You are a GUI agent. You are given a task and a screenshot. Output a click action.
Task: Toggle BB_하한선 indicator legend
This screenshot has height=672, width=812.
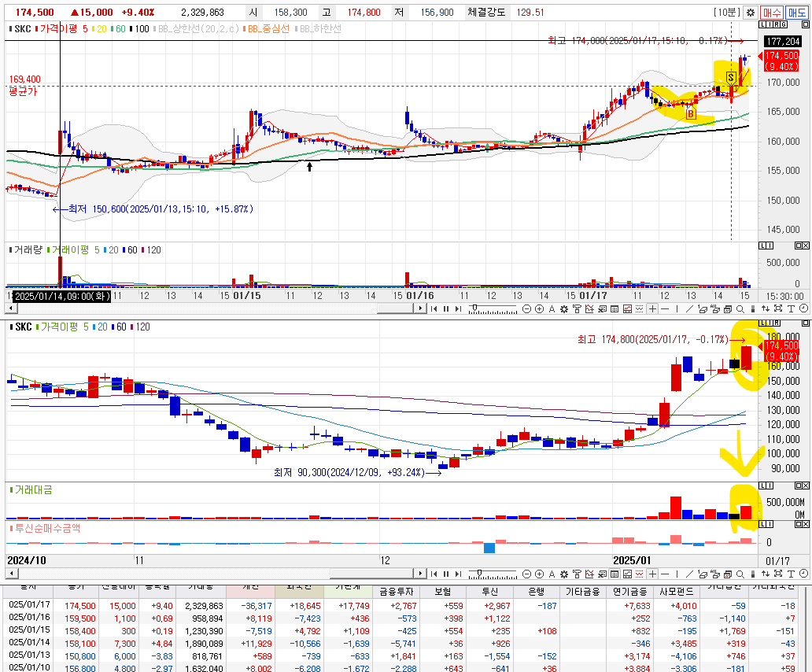318,29
